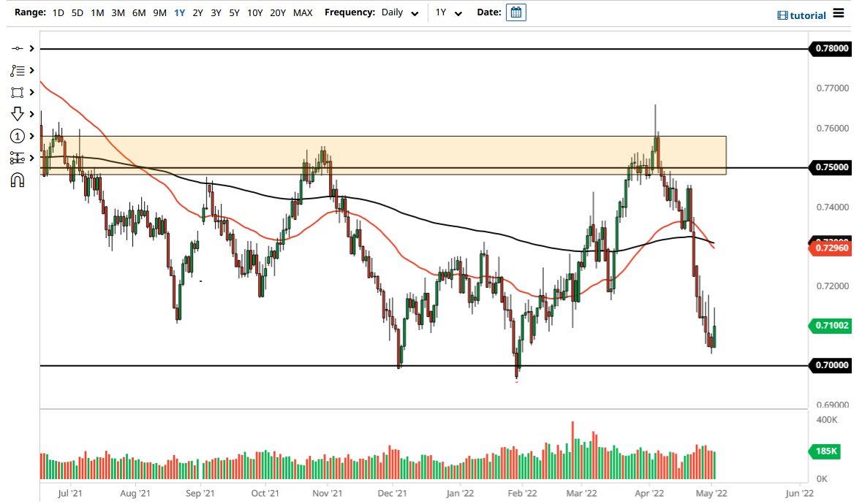Expand the rectangle tool options chevron

[31, 92]
